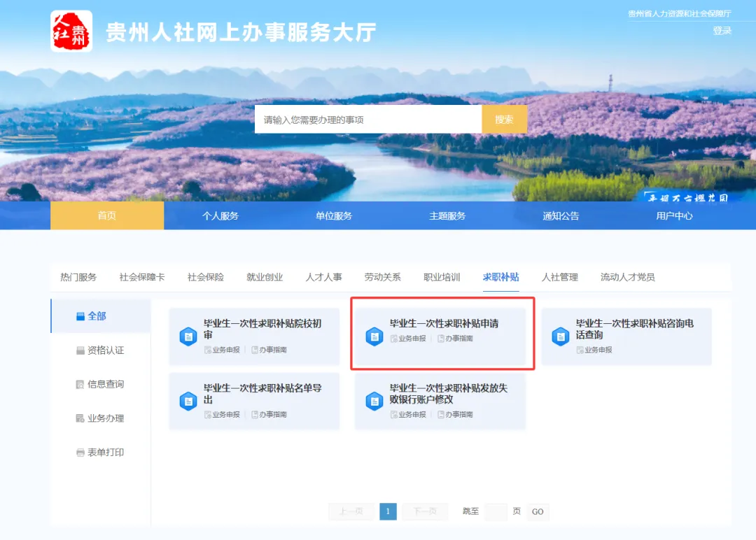This screenshot has height=540, width=756.
Task: Switch to the 人社管理 tab
Action: pyautogui.click(x=560, y=277)
